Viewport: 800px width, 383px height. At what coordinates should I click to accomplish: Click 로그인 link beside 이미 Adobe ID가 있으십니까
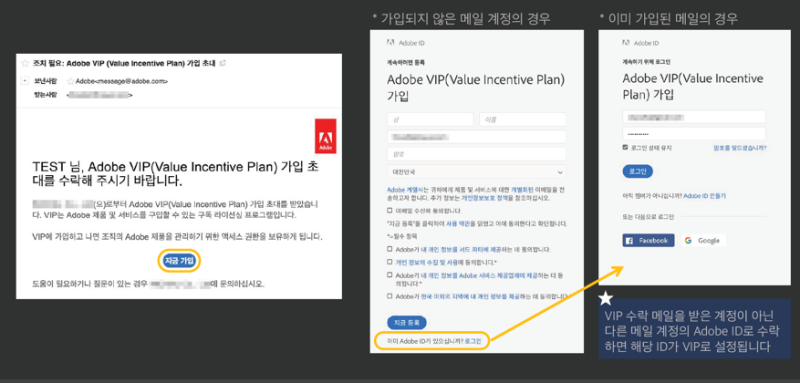click(x=472, y=341)
